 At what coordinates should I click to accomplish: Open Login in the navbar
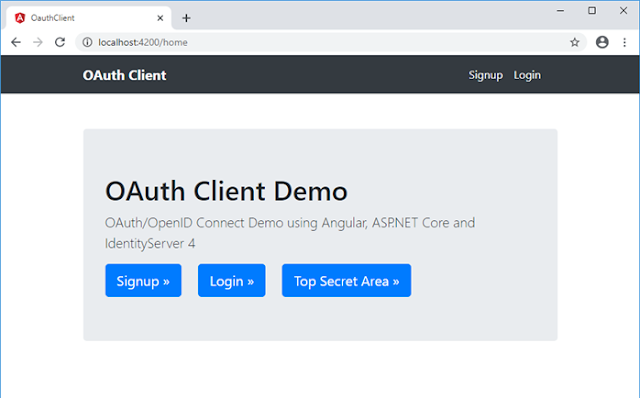click(x=527, y=75)
